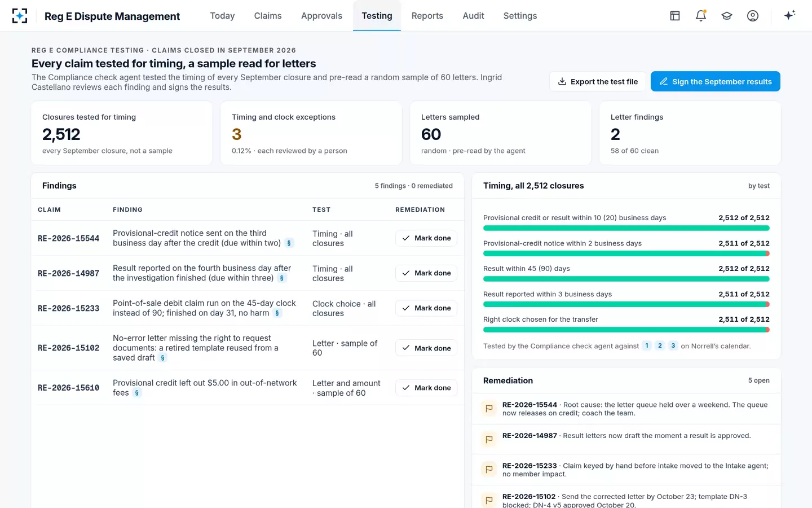
Task: Click the flag icon beside RE-2026-14987 remediation
Action: [489, 439]
